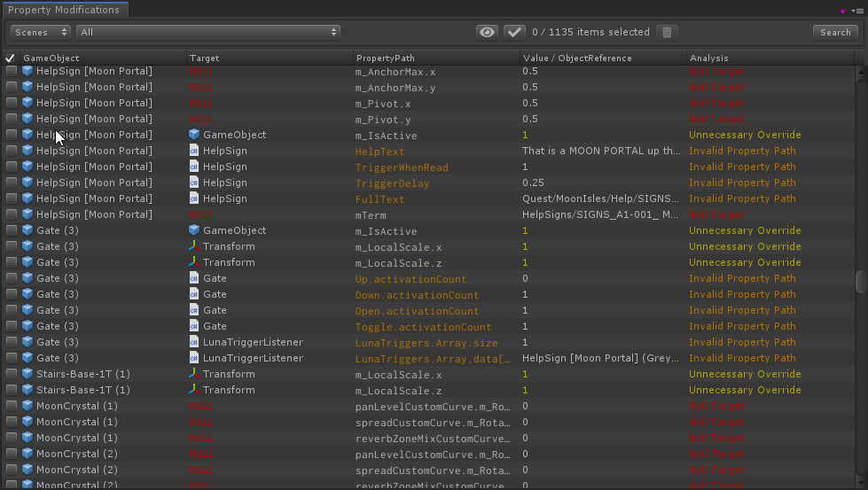The image size is (868, 490).
Task: Tick the checkbox for the Toggle.activationCount row
Action: click(x=11, y=326)
